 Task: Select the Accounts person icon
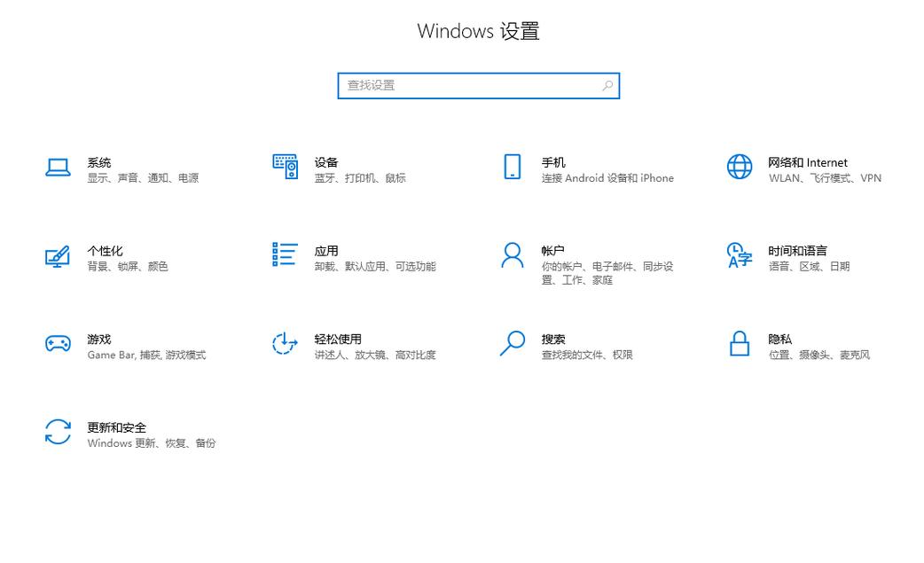click(512, 255)
